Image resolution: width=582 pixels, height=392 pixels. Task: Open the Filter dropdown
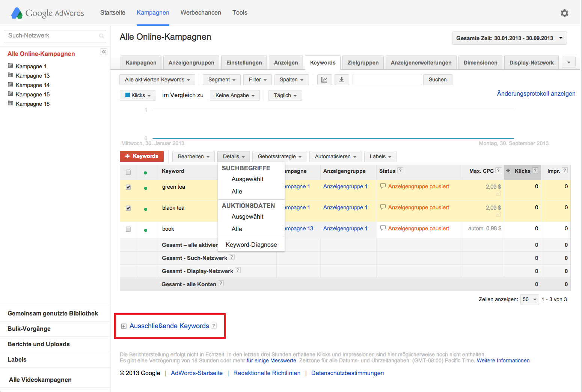[258, 80]
